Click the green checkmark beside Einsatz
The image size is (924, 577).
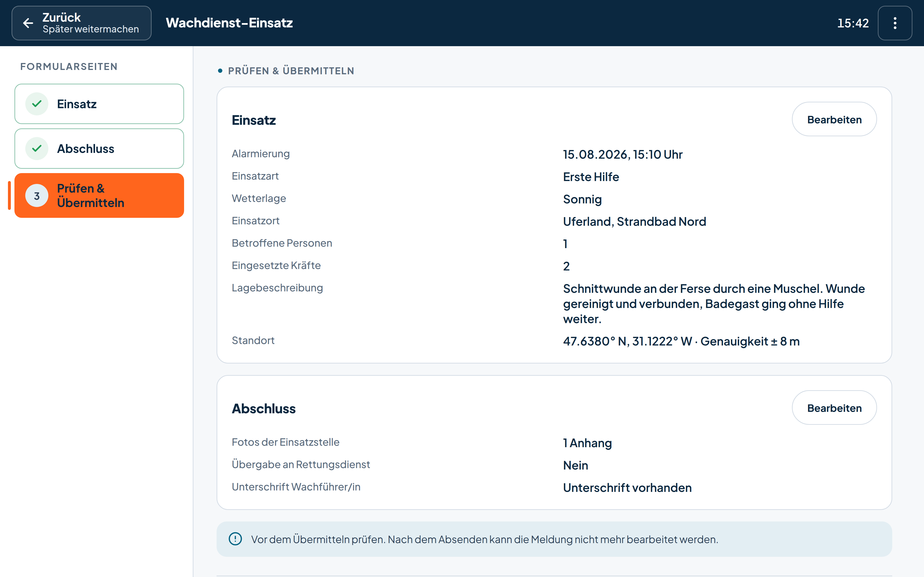pyautogui.click(x=37, y=104)
